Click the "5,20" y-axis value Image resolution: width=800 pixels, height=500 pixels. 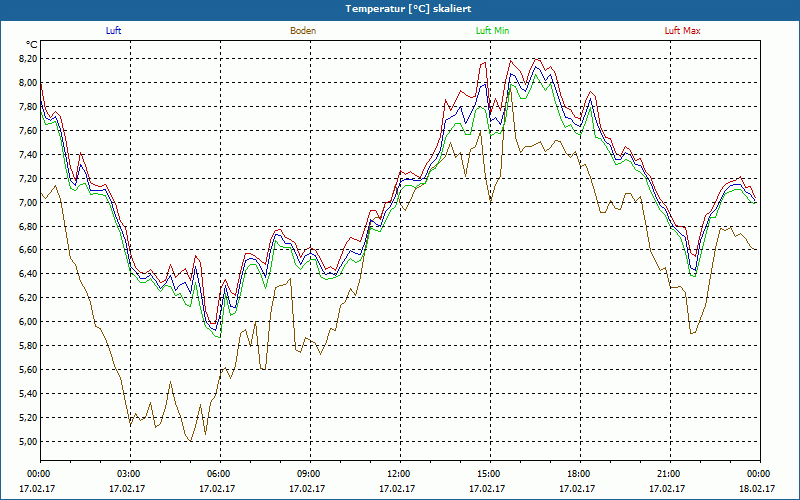(x=28, y=418)
